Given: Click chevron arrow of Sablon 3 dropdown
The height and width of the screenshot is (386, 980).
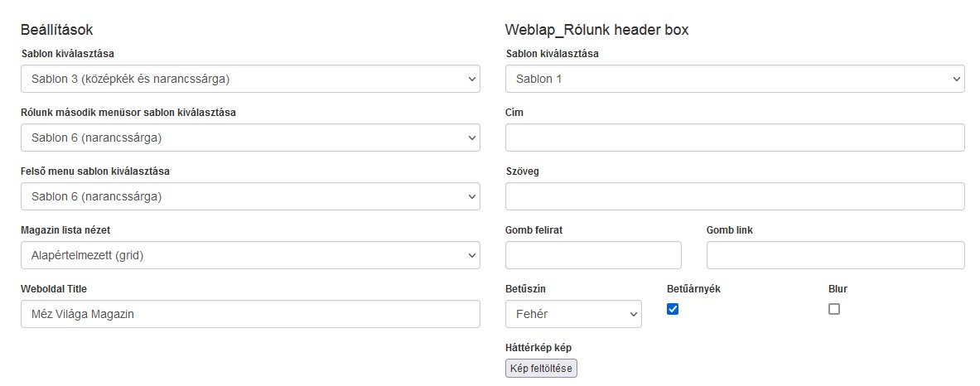Looking at the screenshot, I should pyautogui.click(x=472, y=80).
